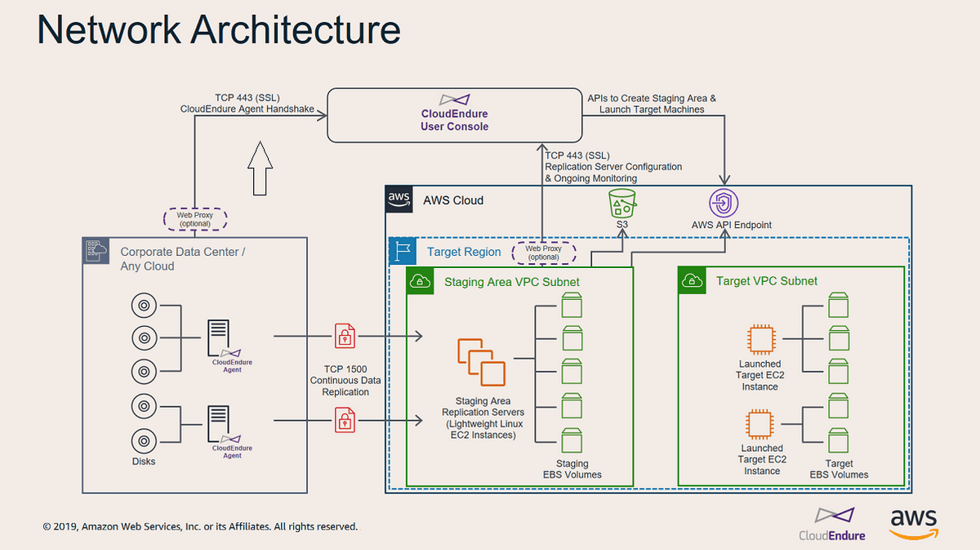Click the Target Region heading
The width and height of the screenshot is (980, 550).
click(x=464, y=252)
